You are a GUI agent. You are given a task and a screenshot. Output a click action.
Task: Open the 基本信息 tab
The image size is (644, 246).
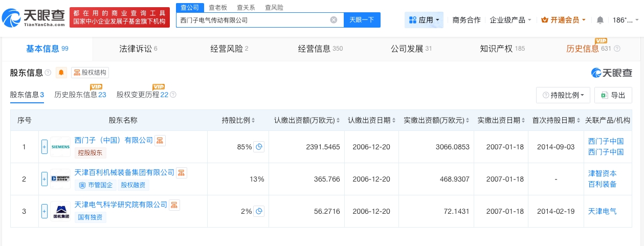[47, 49]
